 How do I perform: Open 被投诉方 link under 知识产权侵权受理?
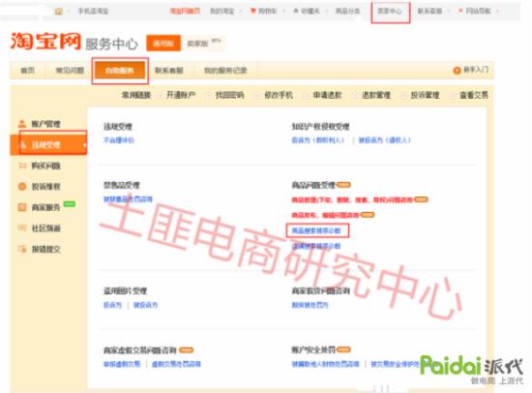385,140
